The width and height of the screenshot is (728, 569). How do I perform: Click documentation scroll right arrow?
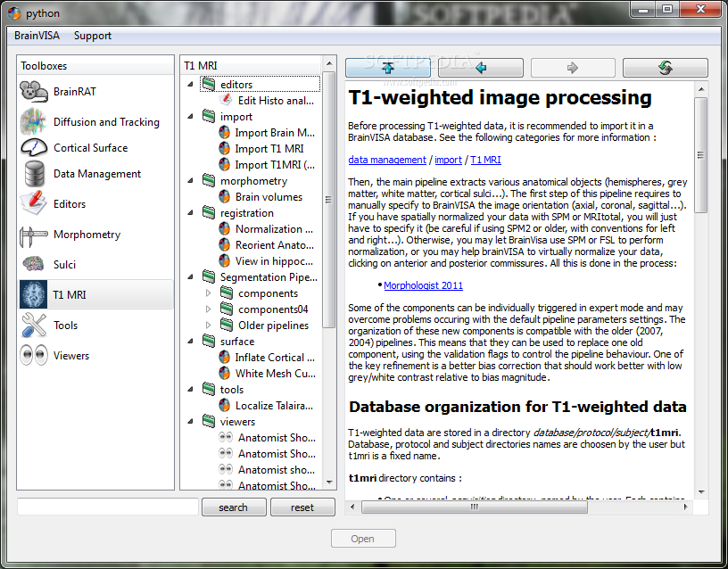[x=686, y=507]
